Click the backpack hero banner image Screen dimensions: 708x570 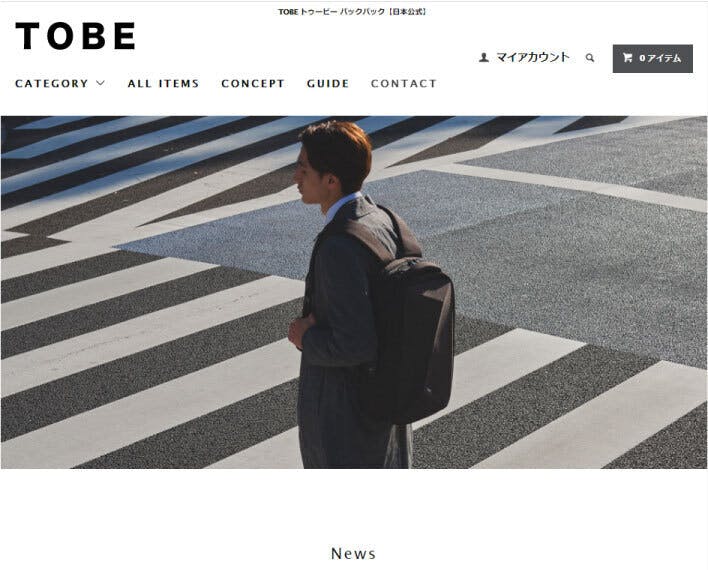pos(354,292)
